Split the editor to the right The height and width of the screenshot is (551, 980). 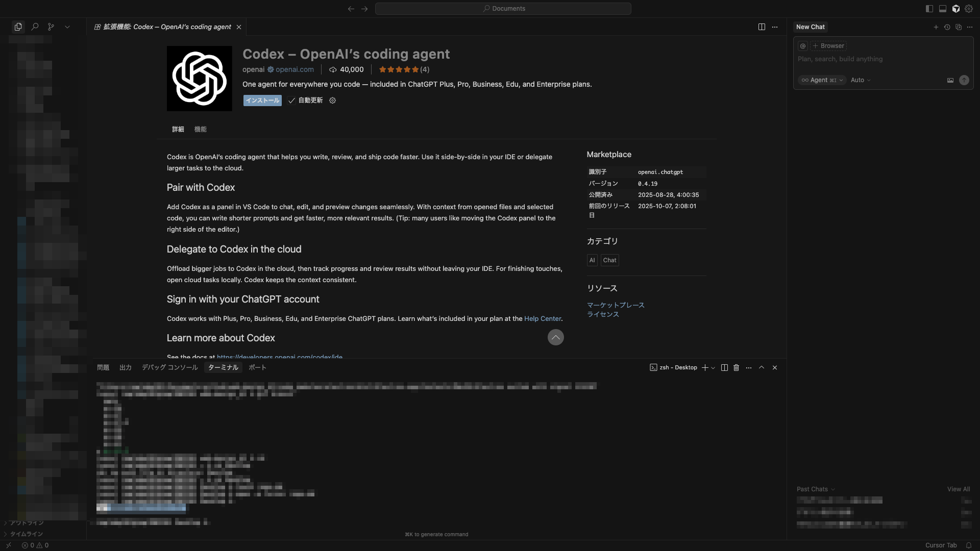pos(762,27)
